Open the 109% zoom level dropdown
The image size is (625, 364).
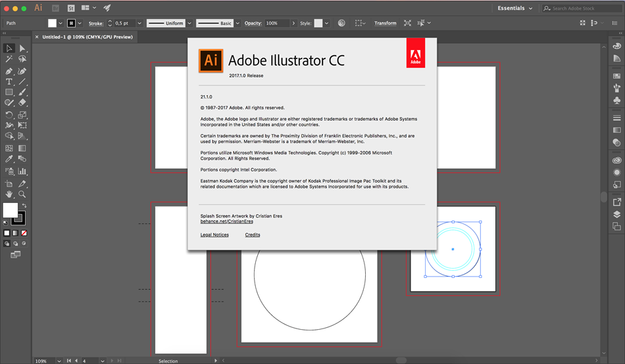click(x=59, y=361)
